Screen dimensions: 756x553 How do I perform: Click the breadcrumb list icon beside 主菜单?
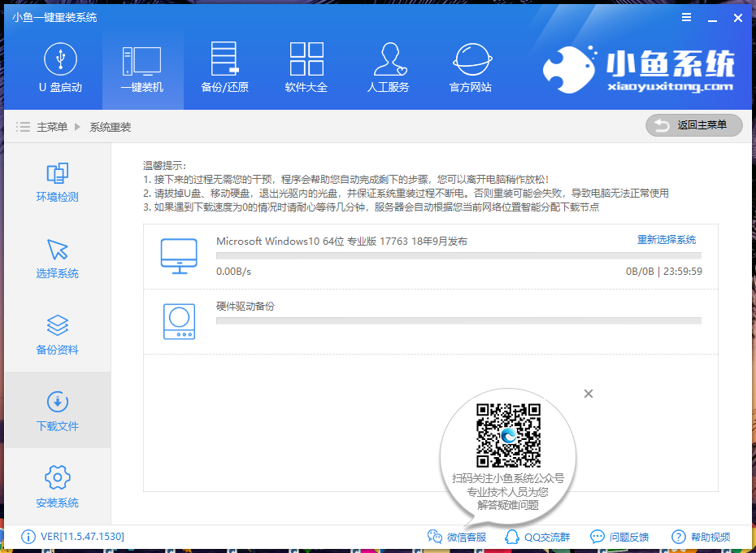[x=23, y=127]
